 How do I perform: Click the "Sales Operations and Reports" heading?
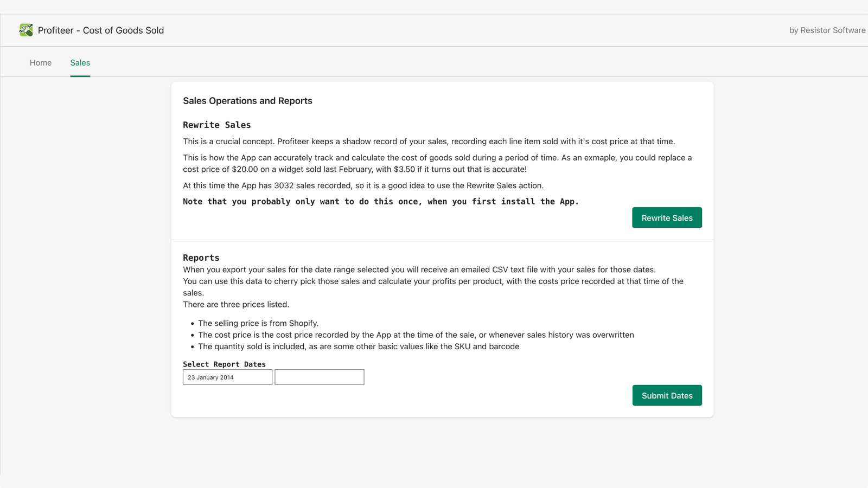(x=247, y=101)
